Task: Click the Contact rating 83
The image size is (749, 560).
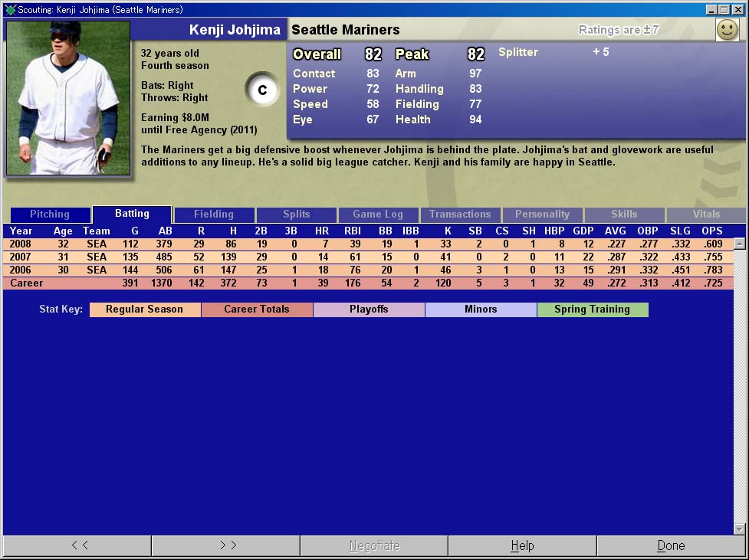Action: (x=373, y=74)
